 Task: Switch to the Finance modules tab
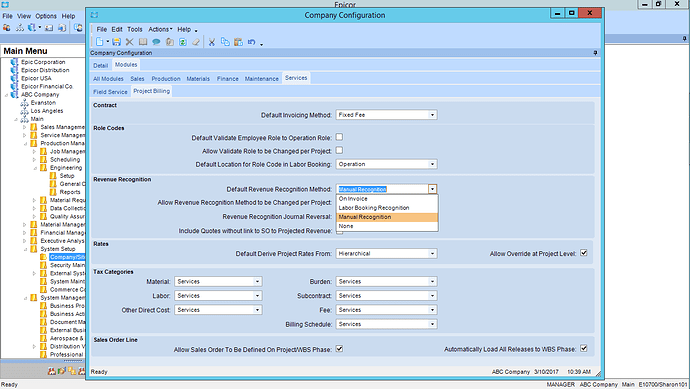tap(228, 79)
